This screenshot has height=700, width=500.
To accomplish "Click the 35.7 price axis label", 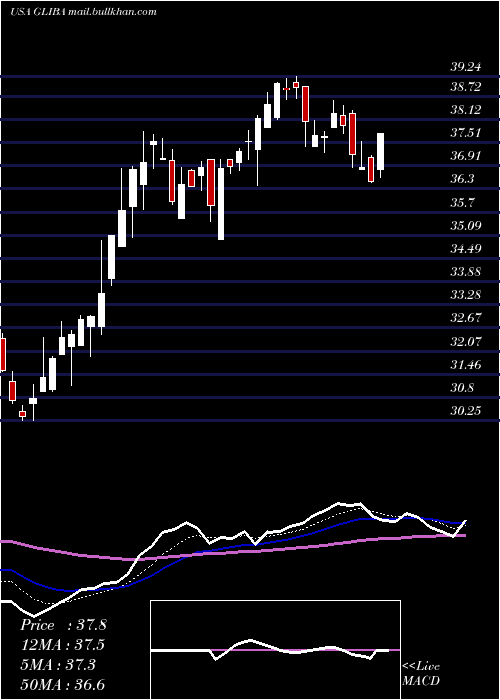I will [462, 203].
